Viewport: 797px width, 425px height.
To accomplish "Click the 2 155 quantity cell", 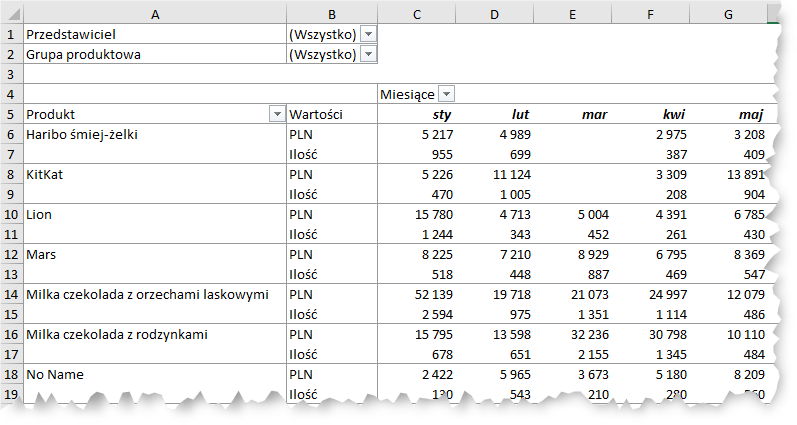I will pyautogui.click(x=572, y=354).
